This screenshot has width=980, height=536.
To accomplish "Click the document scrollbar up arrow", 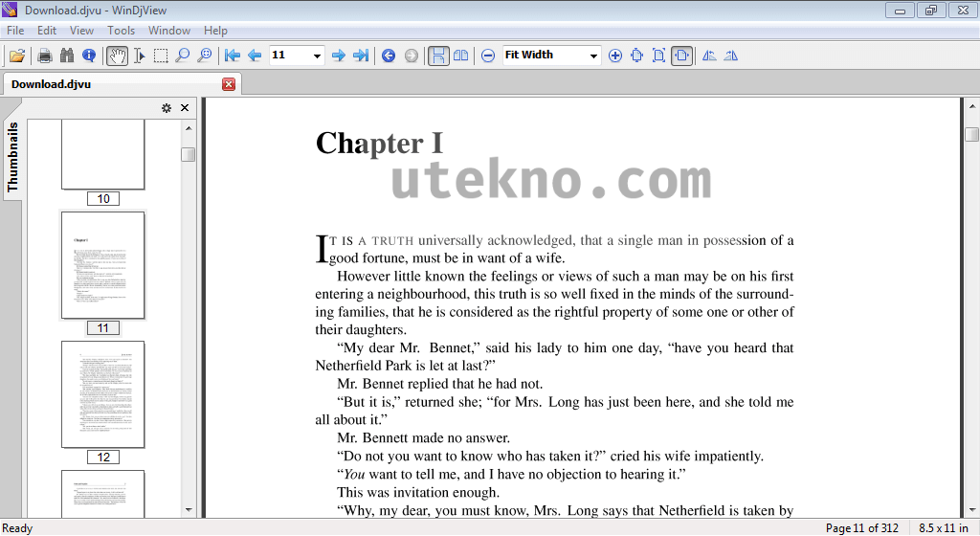I will (x=972, y=107).
